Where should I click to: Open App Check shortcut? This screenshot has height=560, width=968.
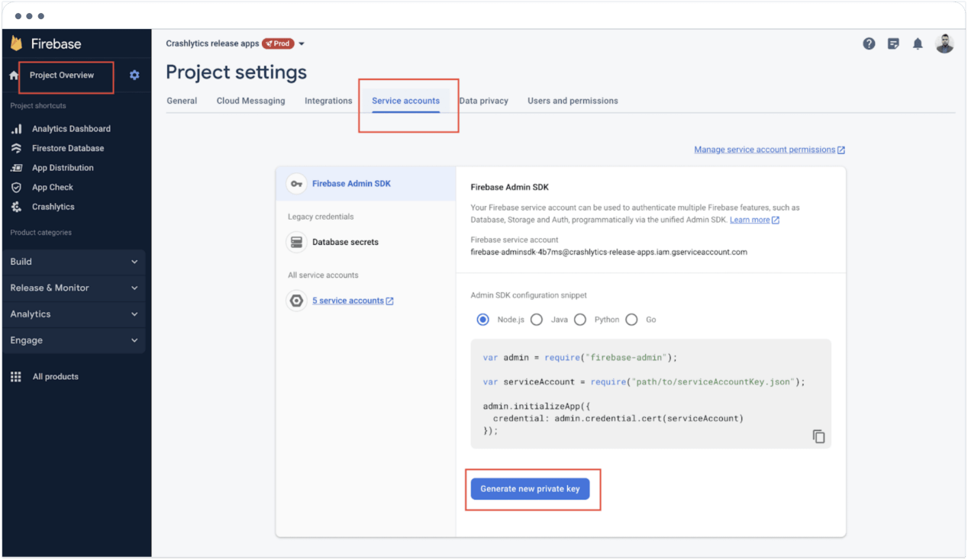tap(53, 187)
